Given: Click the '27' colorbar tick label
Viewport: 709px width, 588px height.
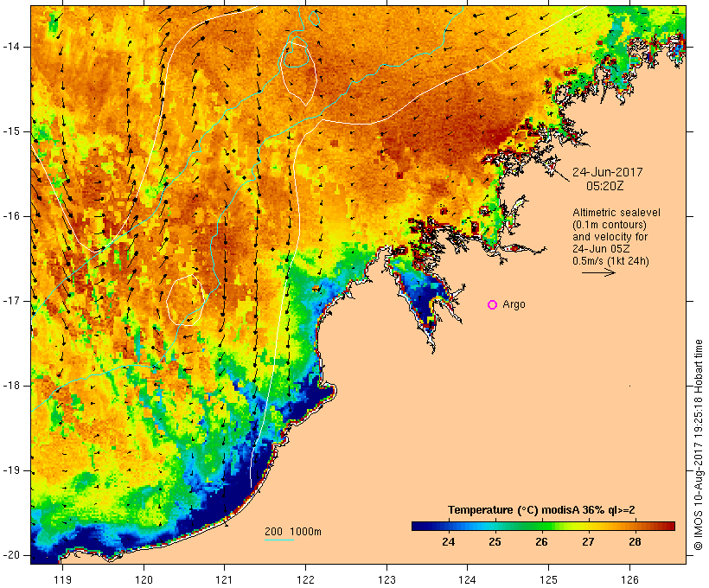Looking at the screenshot, I should [x=588, y=542].
